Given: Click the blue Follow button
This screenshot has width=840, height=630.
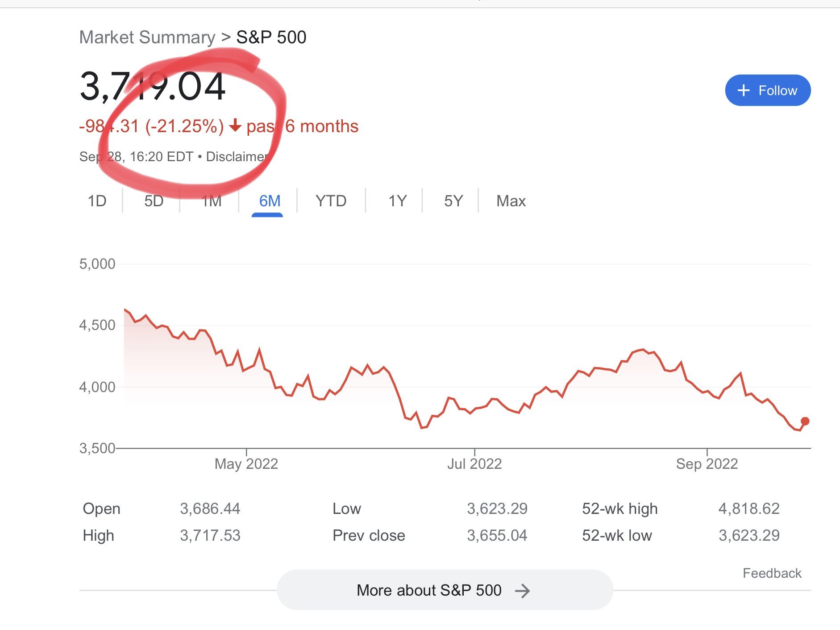Looking at the screenshot, I should (768, 90).
